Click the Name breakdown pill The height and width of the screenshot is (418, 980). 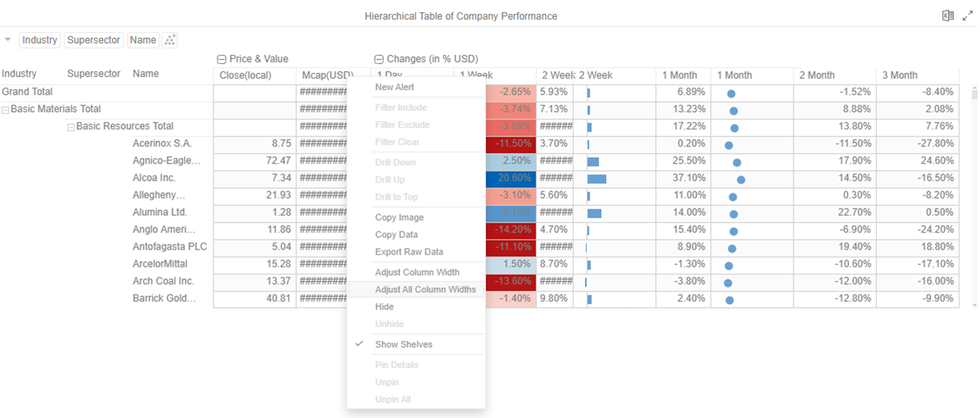(x=143, y=40)
